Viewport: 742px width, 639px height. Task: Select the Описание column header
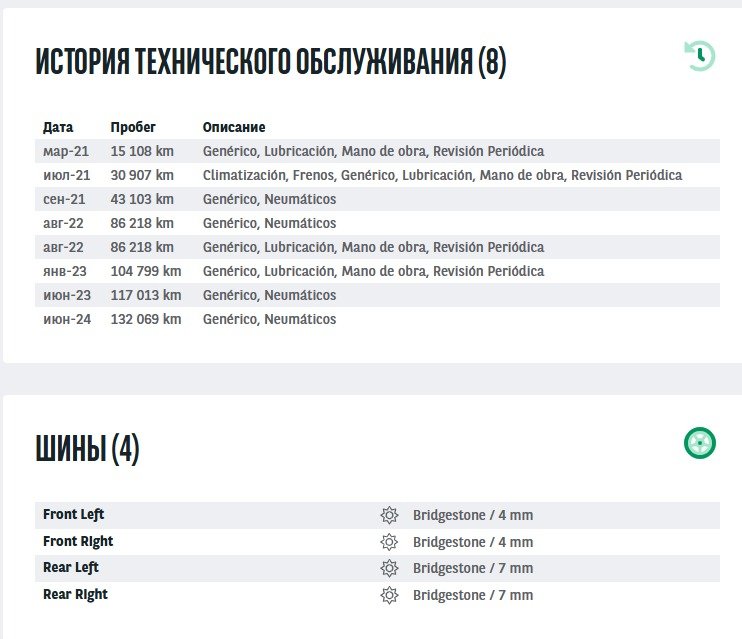[234, 127]
